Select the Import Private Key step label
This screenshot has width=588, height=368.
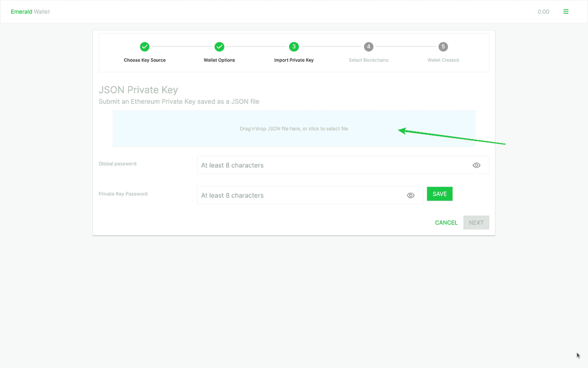click(x=294, y=60)
